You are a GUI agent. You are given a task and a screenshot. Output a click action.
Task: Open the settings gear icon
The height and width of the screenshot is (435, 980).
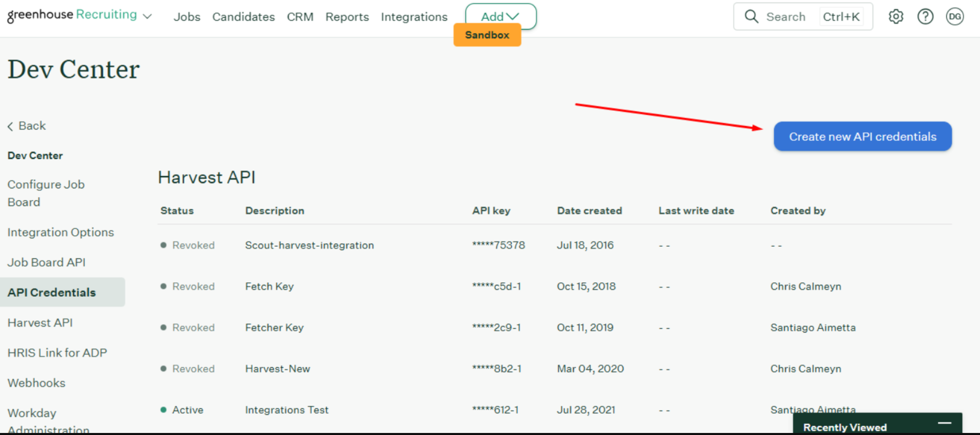click(x=896, y=17)
